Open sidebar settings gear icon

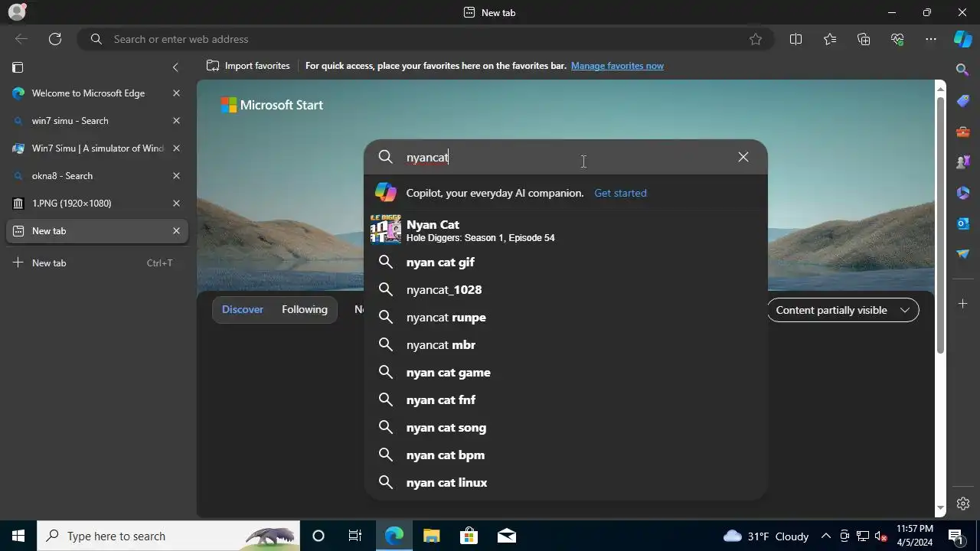tap(963, 504)
